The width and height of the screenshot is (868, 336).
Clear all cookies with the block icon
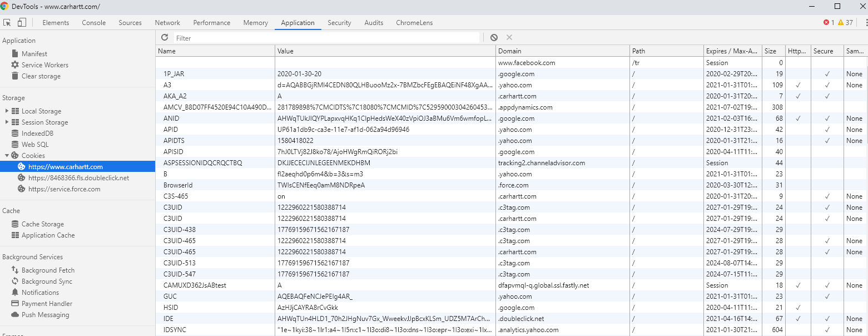pos(494,38)
